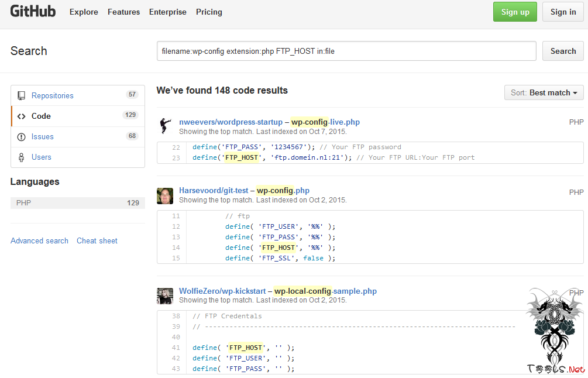Open the Sort Best match dropdown
The width and height of the screenshot is (588, 378).
tap(544, 92)
